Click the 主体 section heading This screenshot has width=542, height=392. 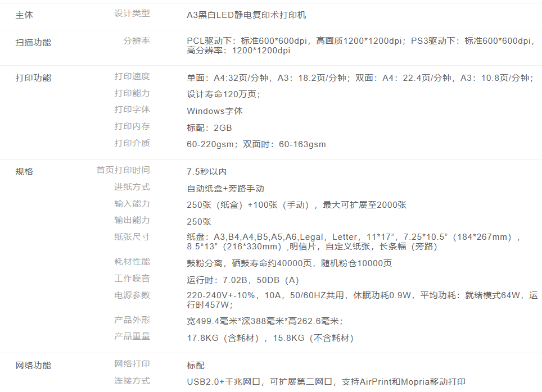24,15
